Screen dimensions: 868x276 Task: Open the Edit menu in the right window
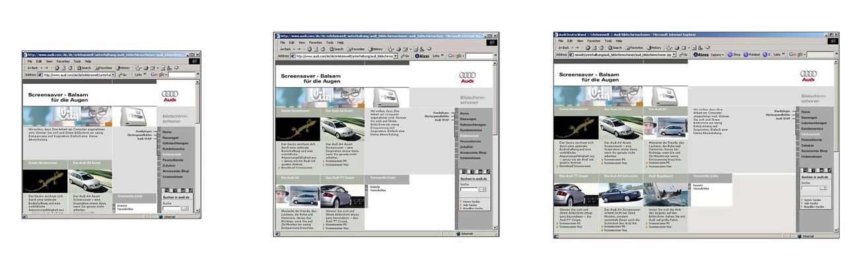point(570,41)
